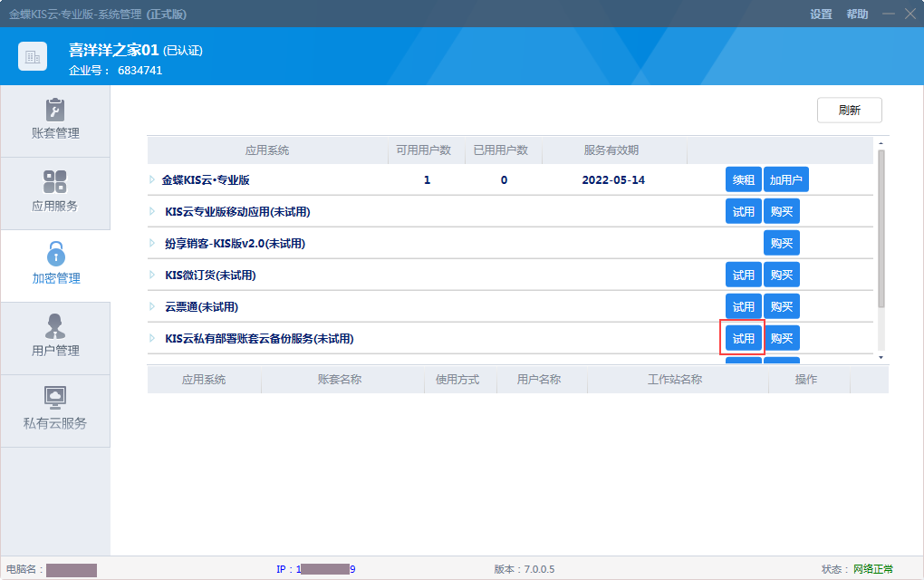Click 购买 for KIS微订货
The width and height of the screenshot is (924, 580).
[x=782, y=275]
